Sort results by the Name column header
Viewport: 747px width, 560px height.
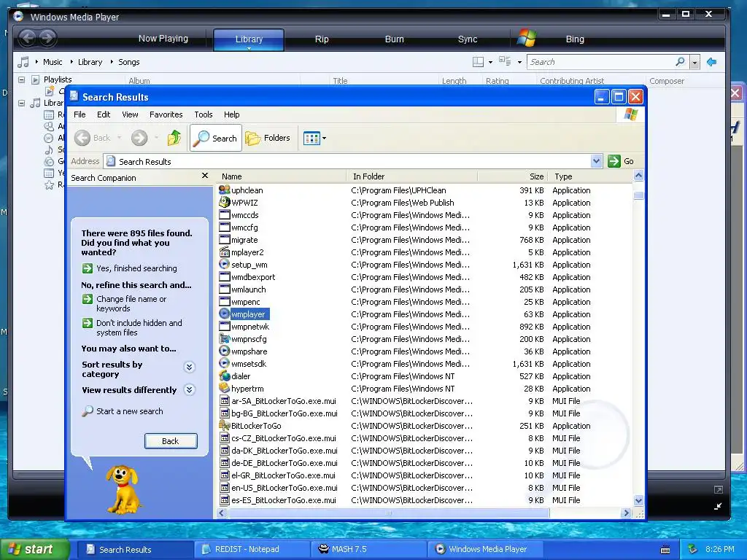281,176
